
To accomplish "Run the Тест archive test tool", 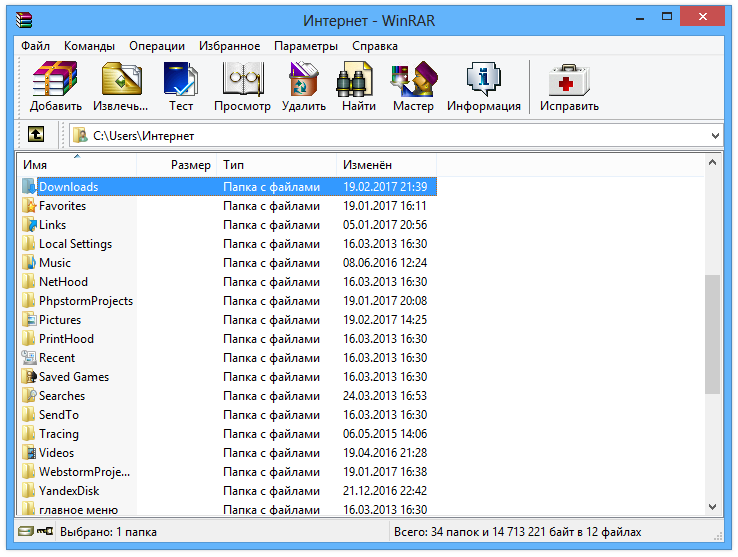I will pyautogui.click(x=181, y=87).
